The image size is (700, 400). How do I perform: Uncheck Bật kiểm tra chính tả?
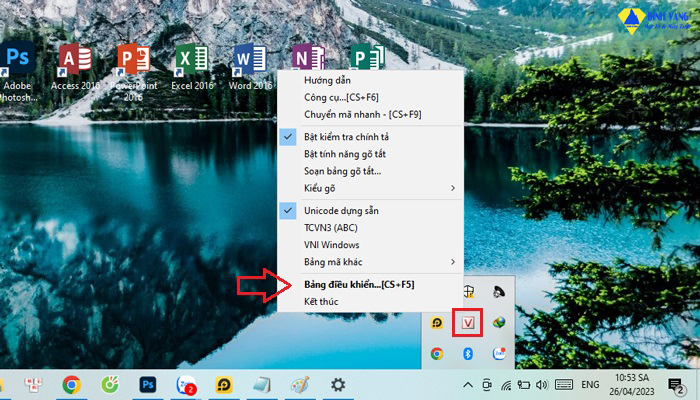(x=371, y=137)
